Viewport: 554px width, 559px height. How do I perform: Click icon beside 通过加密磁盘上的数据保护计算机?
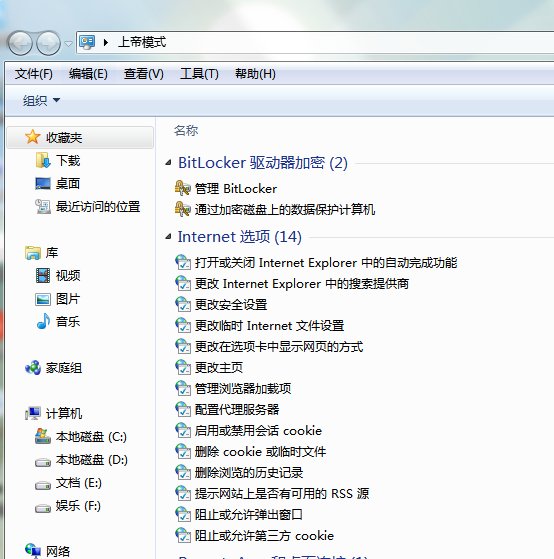tap(183, 209)
